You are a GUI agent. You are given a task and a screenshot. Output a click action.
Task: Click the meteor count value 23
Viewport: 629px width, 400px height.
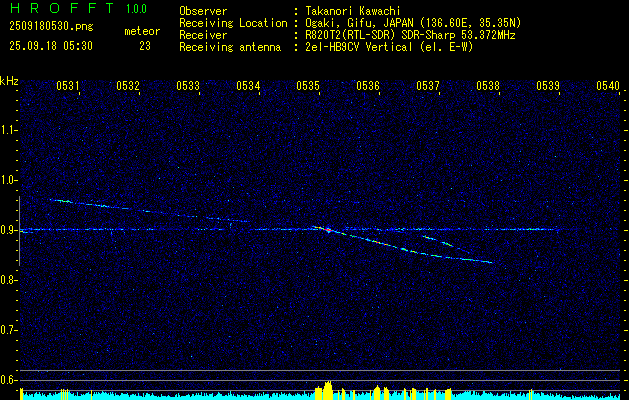point(145,46)
